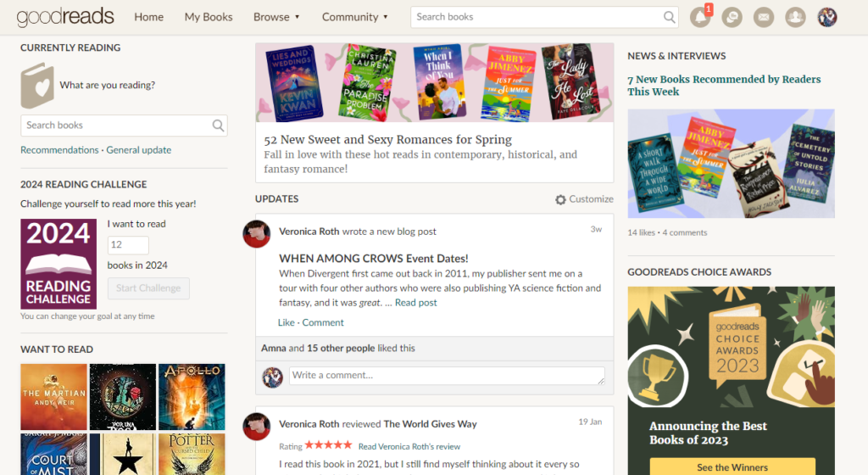The image size is (868, 475).
Task: Open the group discussions icon in header
Action: point(732,17)
